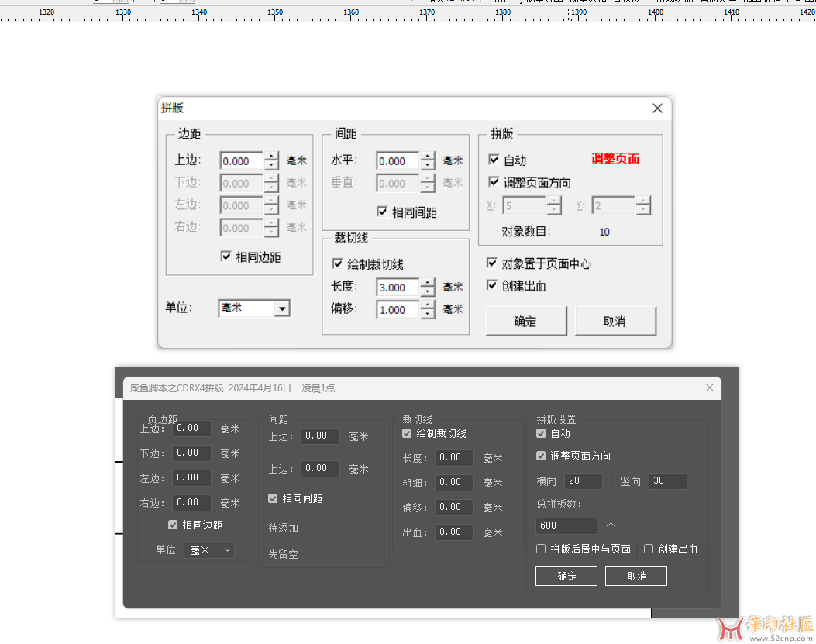Uncheck 相同边距 in the light 拼版 dialog
The image size is (816, 644).
[226, 257]
